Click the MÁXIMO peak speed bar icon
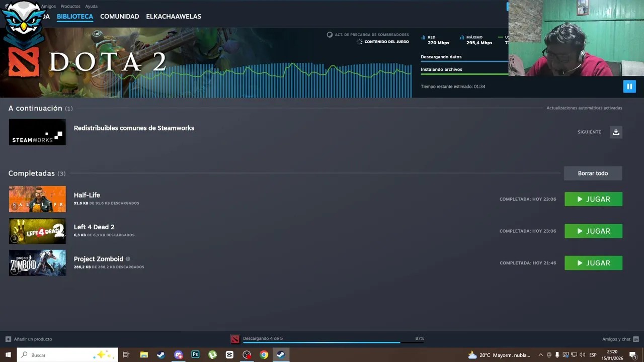 pyautogui.click(x=462, y=37)
